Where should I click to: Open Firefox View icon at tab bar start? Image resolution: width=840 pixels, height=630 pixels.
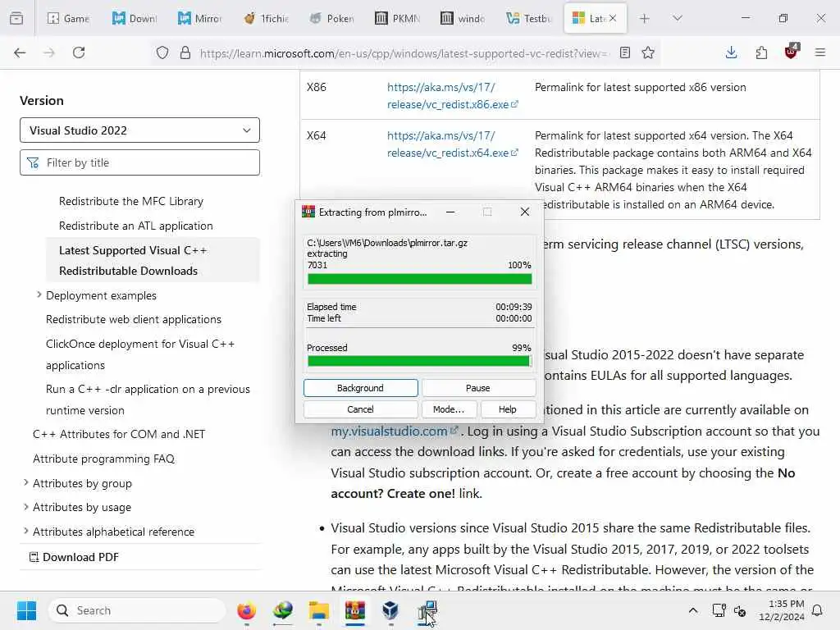[16, 18]
